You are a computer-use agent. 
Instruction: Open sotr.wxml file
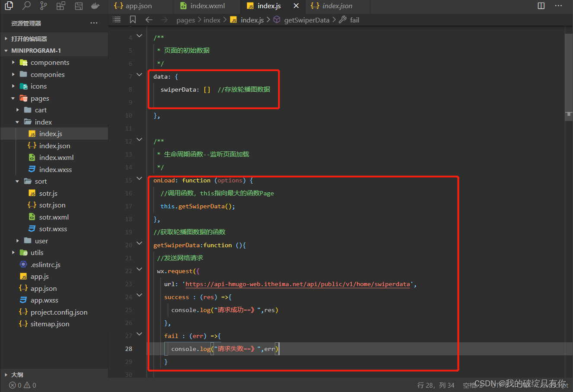pyautogui.click(x=54, y=217)
